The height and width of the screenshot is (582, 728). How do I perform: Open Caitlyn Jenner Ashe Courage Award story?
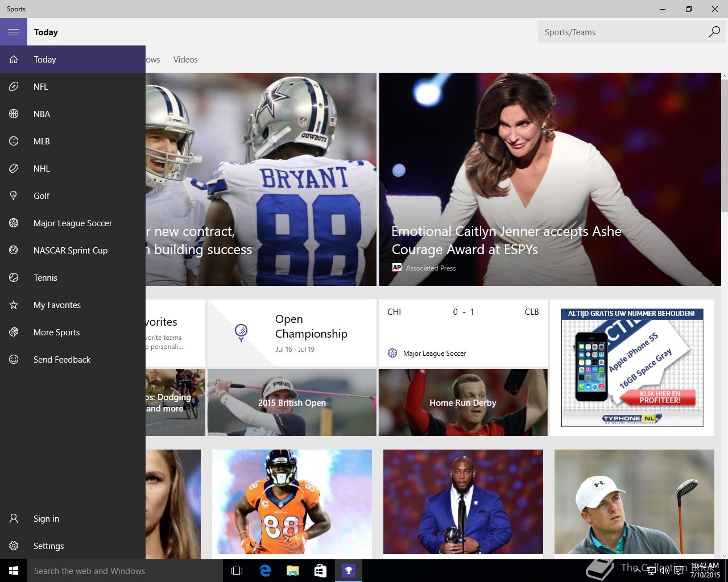coord(550,179)
